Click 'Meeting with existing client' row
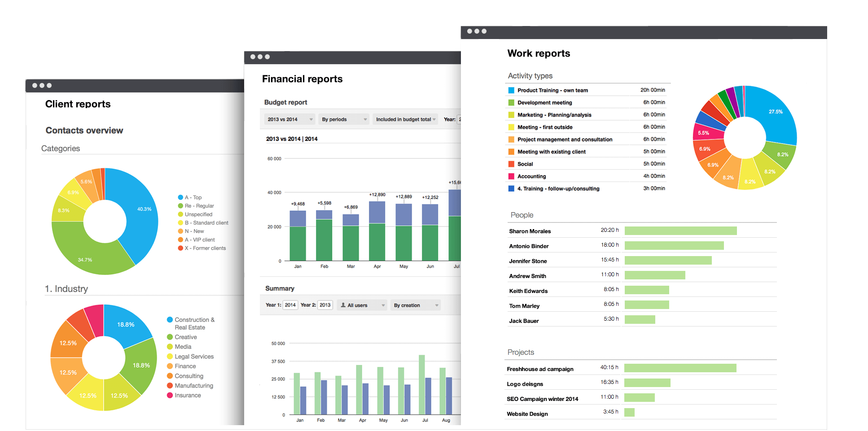868x431 pixels. point(587,152)
